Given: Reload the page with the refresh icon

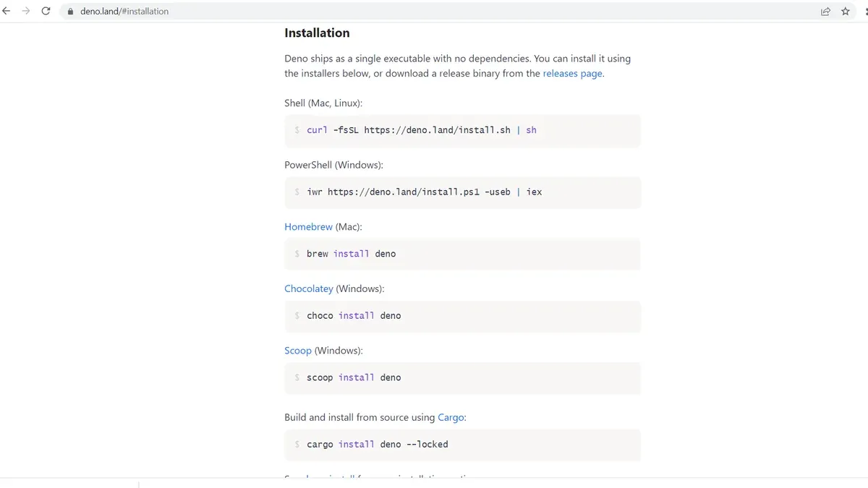Looking at the screenshot, I should tap(46, 12).
